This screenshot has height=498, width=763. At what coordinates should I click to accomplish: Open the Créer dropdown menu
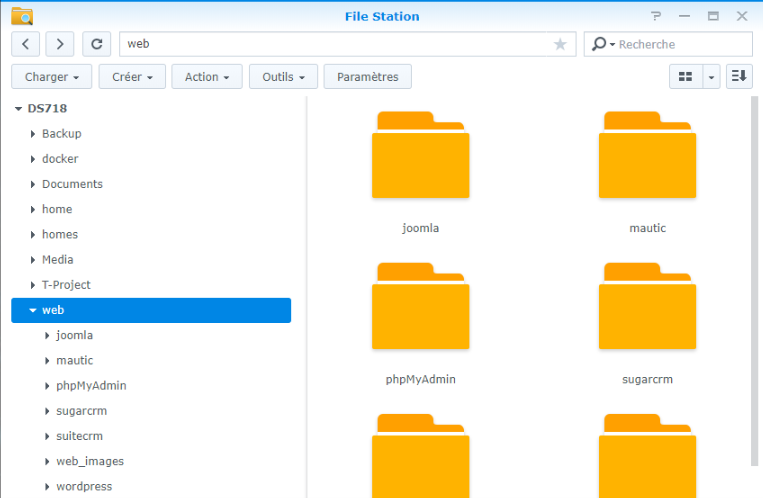[x=132, y=77]
